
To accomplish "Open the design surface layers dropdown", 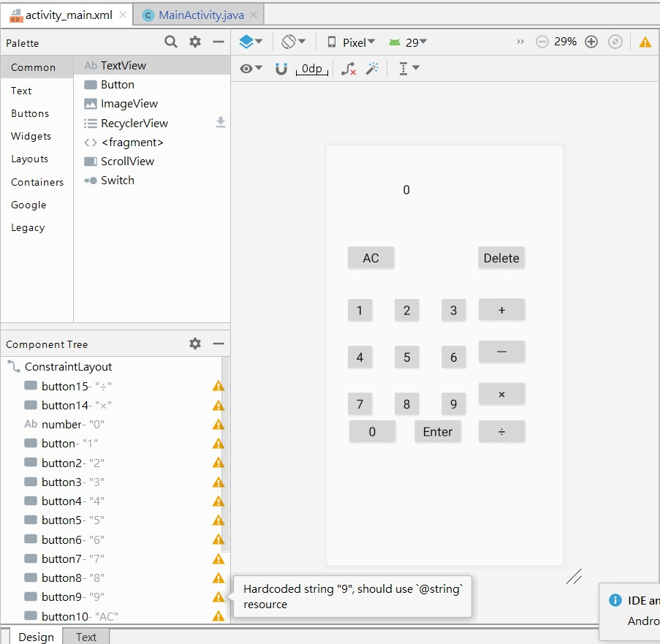I will pyautogui.click(x=251, y=42).
